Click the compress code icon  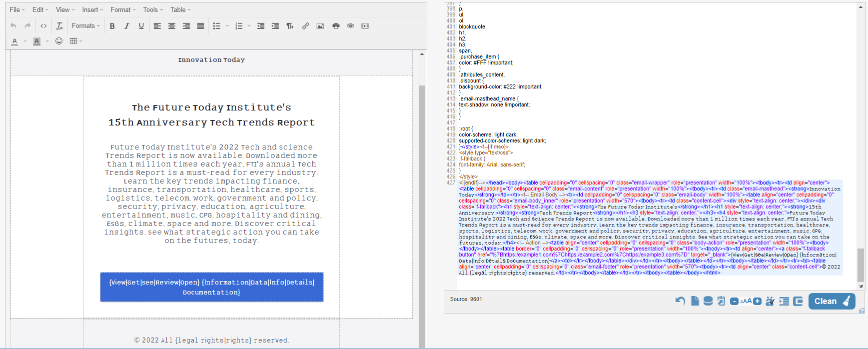click(798, 301)
